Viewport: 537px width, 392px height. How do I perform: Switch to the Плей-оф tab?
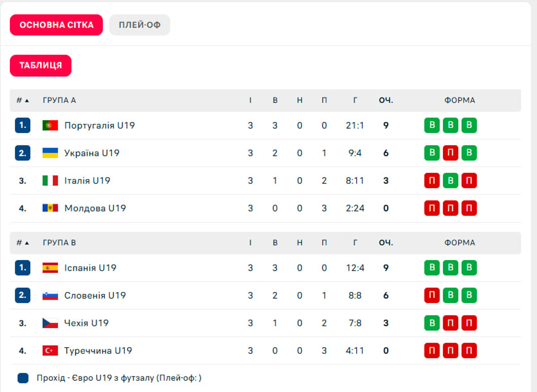click(140, 25)
